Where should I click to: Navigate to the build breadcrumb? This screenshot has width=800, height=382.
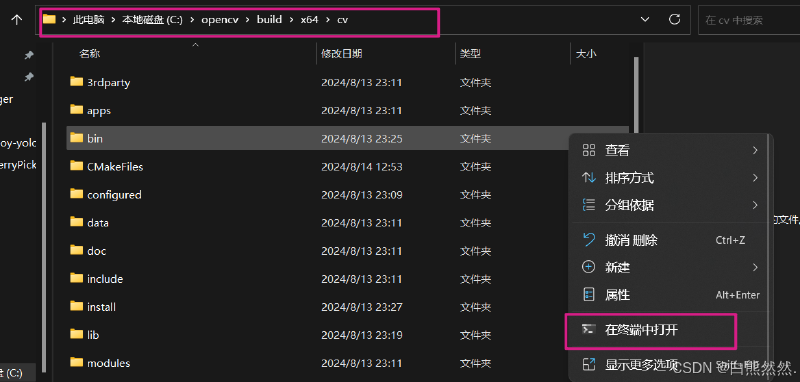(x=269, y=20)
